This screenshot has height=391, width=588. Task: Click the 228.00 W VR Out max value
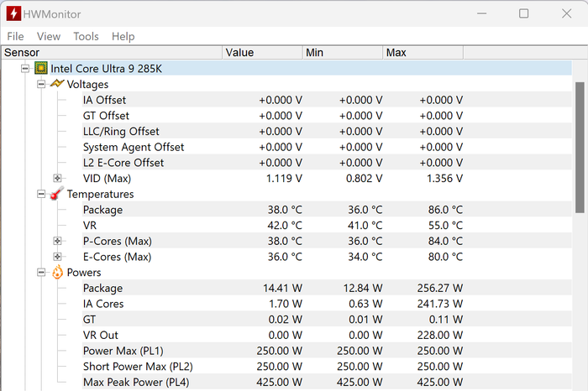(440, 335)
